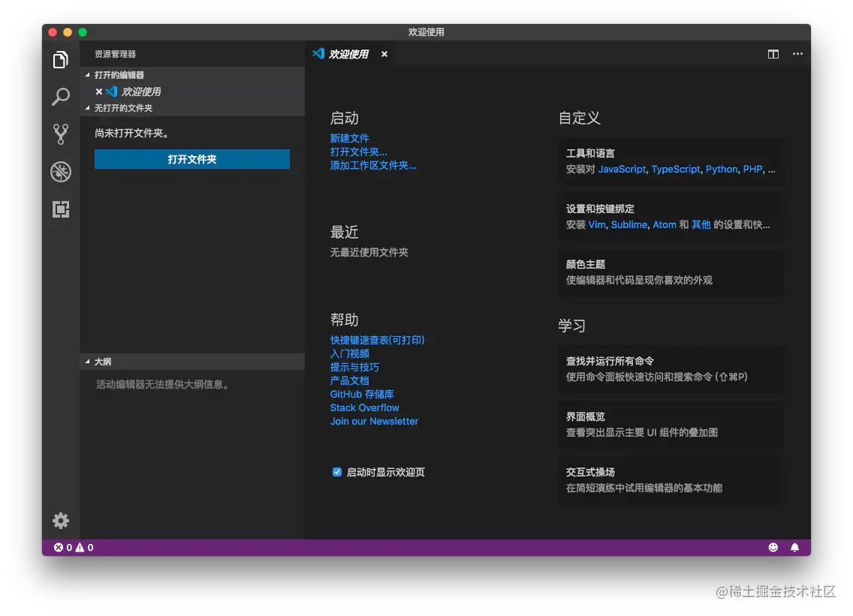This screenshot has height=616, width=853.
Task: Switch to the 欢迎使用 tab
Action: click(x=350, y=53)
